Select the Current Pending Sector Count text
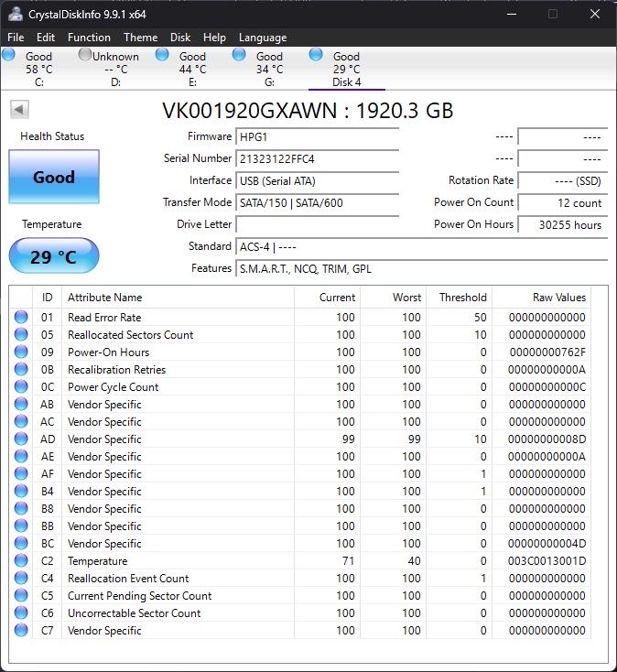 [140, 596]
